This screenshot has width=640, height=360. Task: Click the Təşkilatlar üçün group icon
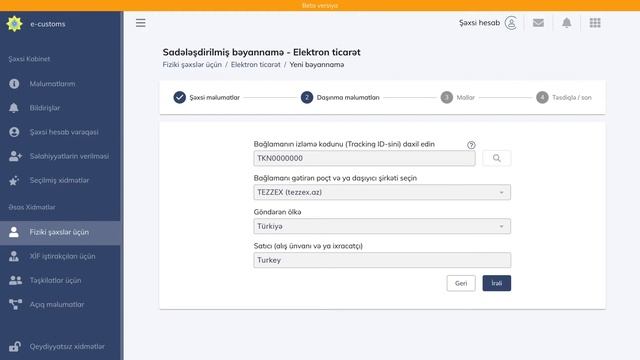(x=16, y=280)
